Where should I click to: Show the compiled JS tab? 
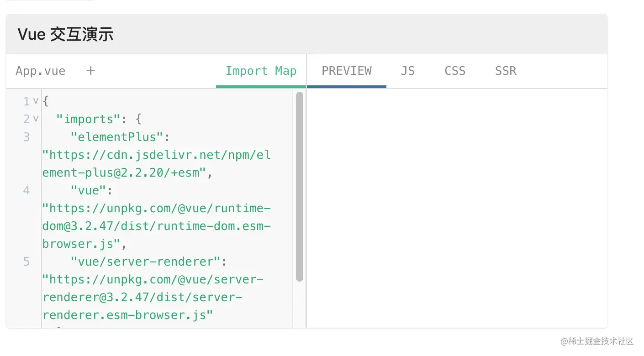(x=408, y=71)
